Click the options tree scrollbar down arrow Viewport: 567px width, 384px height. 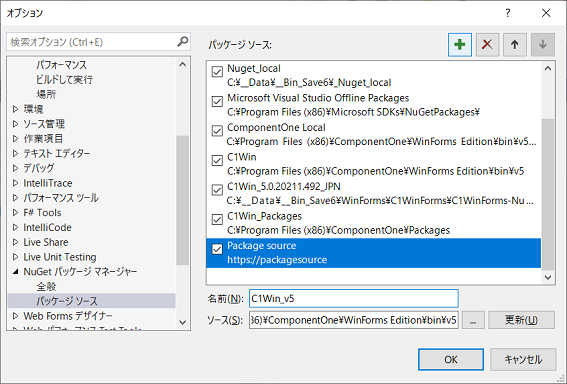pos(183,322)
